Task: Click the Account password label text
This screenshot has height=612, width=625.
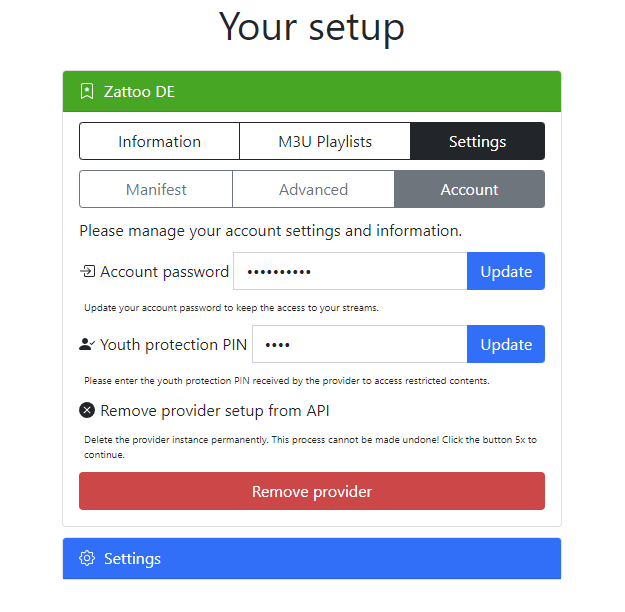Action: (x=164, y=272)
